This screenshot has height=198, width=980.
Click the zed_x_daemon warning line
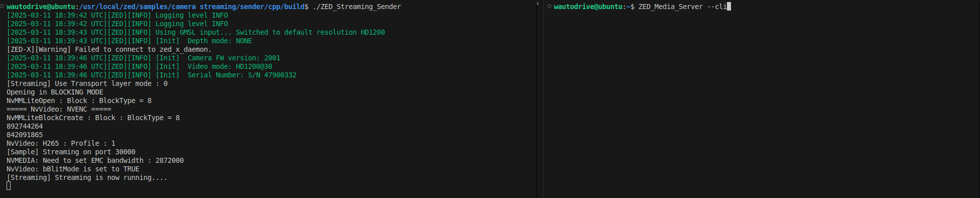tap(109, 49)
